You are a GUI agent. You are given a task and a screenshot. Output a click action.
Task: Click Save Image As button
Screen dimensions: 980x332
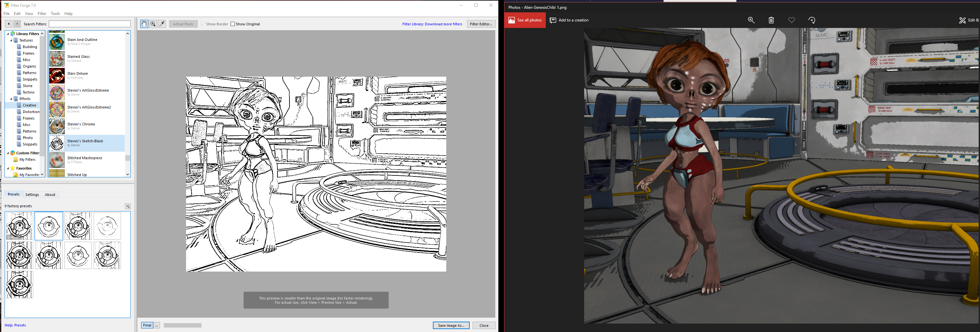pyautogui.click(x=451, y=325)
